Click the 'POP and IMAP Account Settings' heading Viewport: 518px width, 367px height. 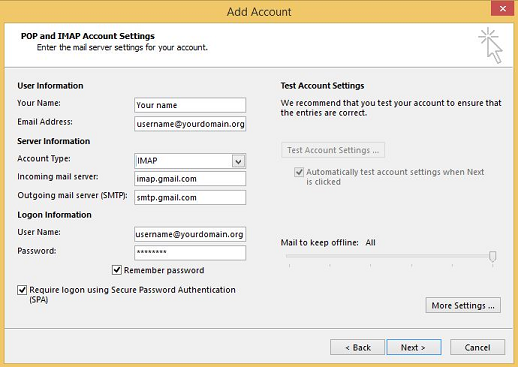(88, 36)
